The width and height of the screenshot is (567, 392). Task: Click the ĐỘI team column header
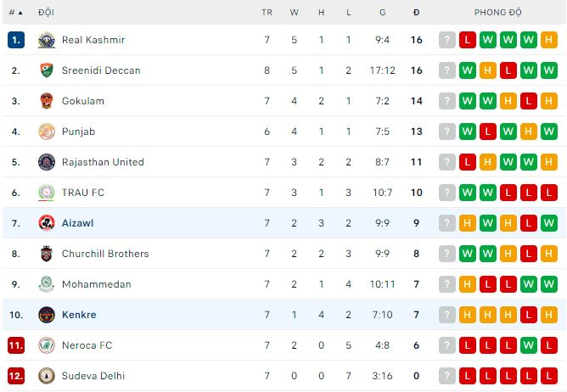click(x=46, y=13)
